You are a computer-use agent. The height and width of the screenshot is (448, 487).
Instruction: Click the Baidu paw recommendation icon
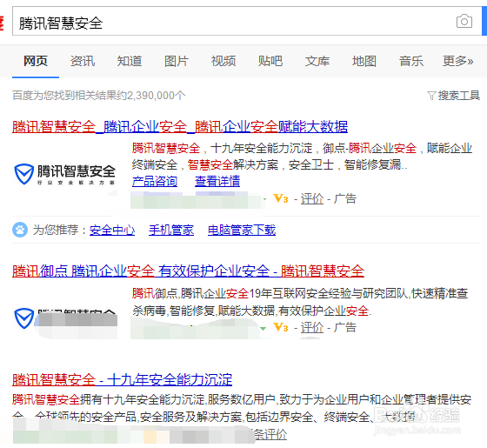pyautogui.click(x=20, y=230)
